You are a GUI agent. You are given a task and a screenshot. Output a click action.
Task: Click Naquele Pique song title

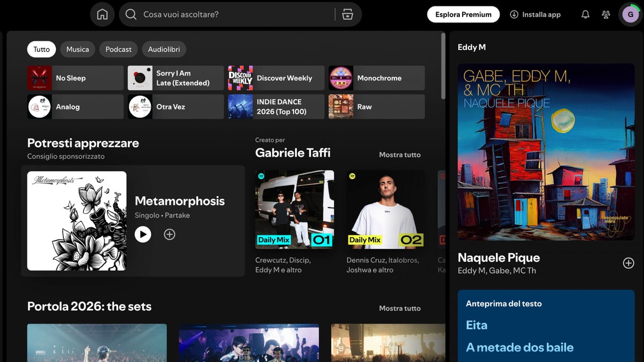click(x=499, y=257)
